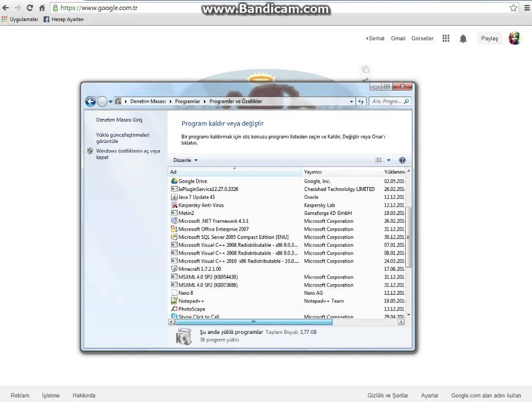Select MSXML 4.0 SP2 (KB973688) row
The width and height of the screenshot is (532, 402).
point(288,285)
